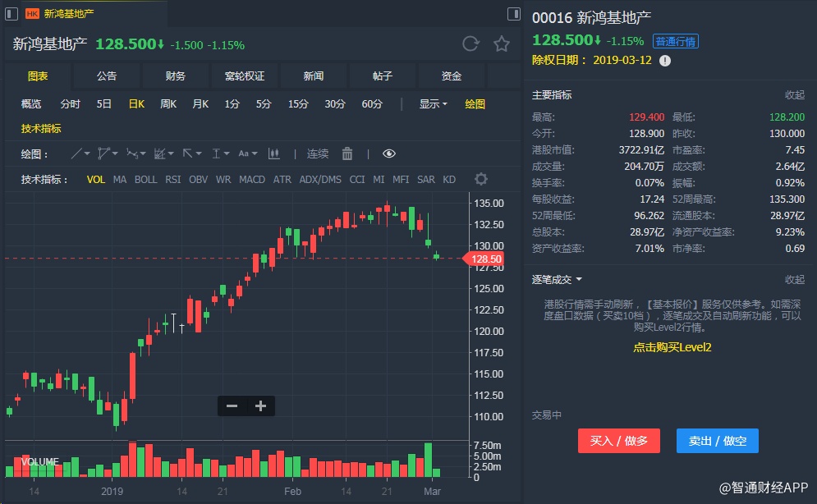Click the chart zoom in plus button
Image resolution: width=817 pixels, height=504 pixels.
(260, 405)
